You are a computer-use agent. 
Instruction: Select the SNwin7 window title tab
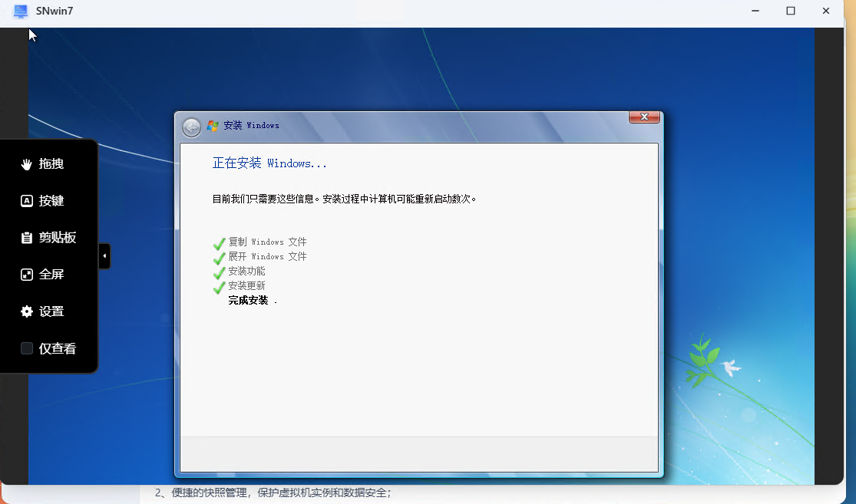click(54, 11)
